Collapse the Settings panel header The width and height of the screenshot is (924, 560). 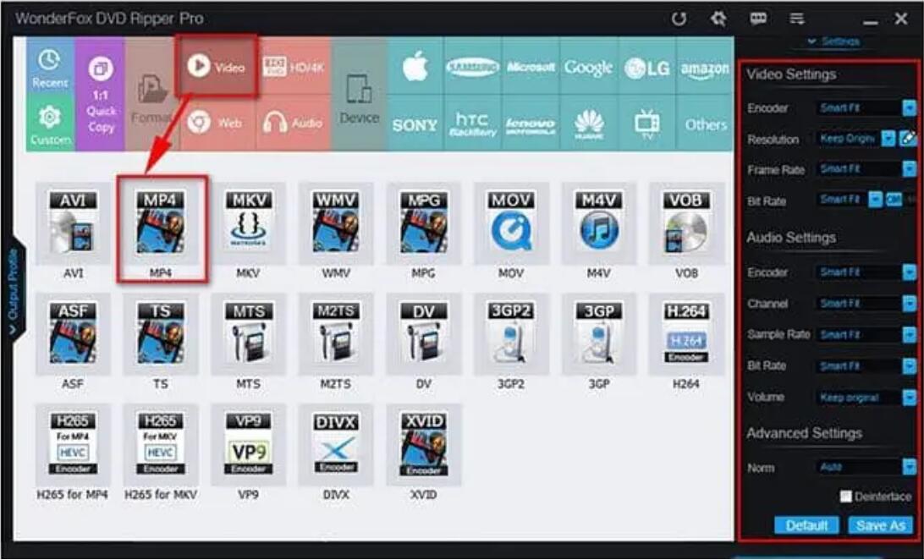pyautogui.click(x=833, y=41)
